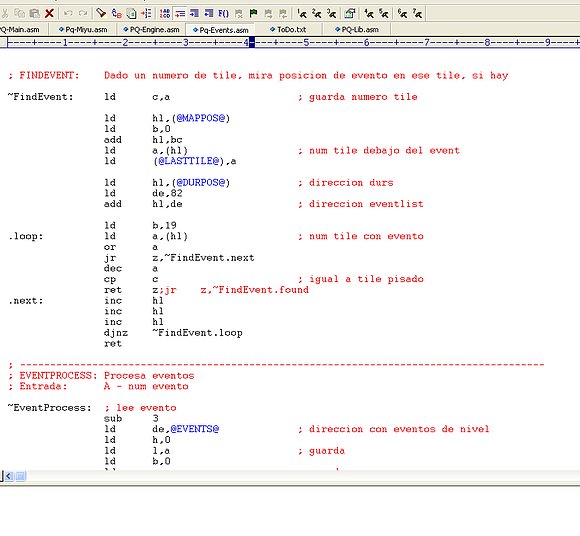Click '; igual a tile pisado' comment
580x536 pixels.
tap(361, 279)
